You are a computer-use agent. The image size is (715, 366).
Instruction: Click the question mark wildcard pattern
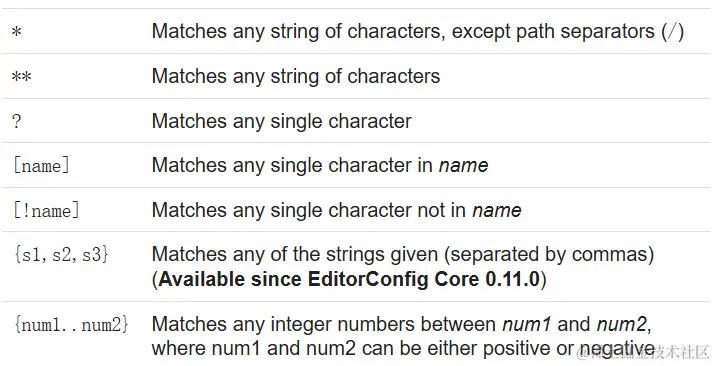[x=17, y=121]
